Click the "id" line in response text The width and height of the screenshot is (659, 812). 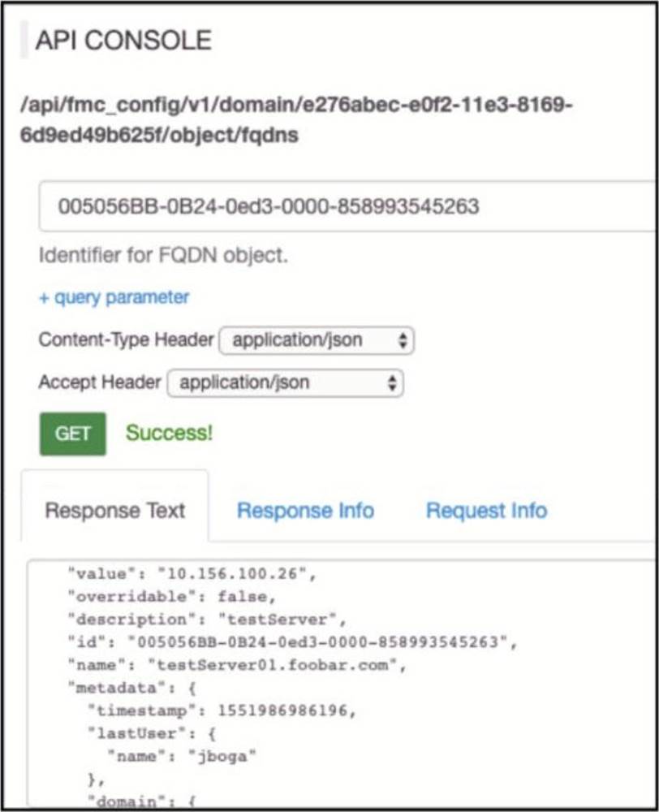click(x=291, y=643)
